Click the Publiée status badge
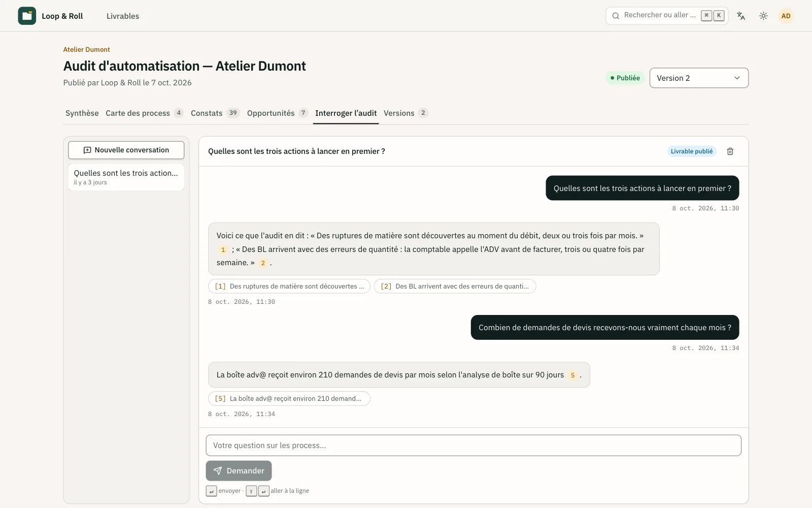The height and width of the screenshot is (508, 812). coord(625,78)
